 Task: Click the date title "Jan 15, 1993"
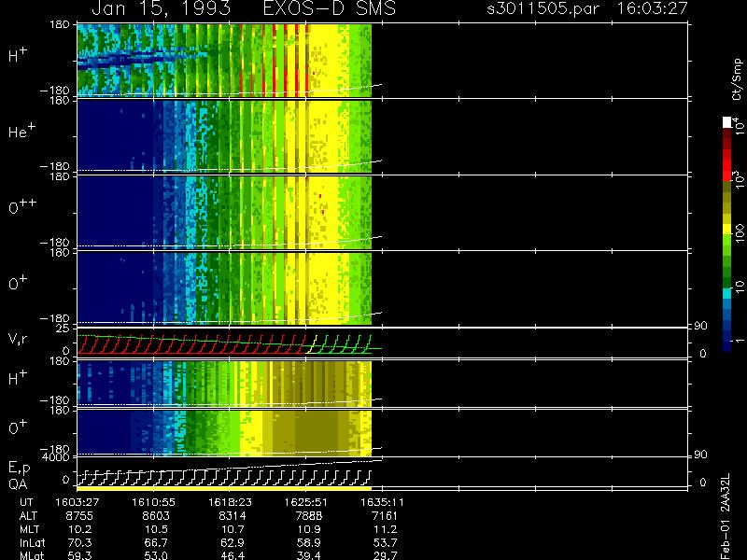[161, 8]
